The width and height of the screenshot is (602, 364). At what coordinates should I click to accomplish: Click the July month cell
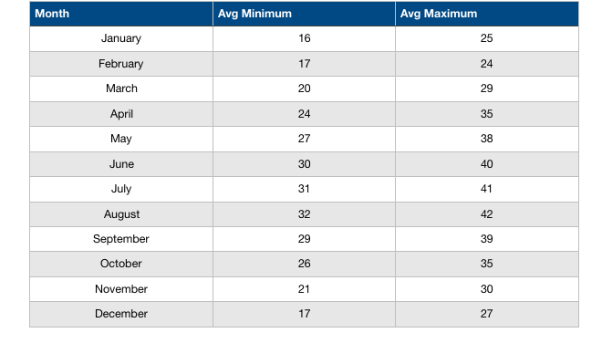(121, 189)
